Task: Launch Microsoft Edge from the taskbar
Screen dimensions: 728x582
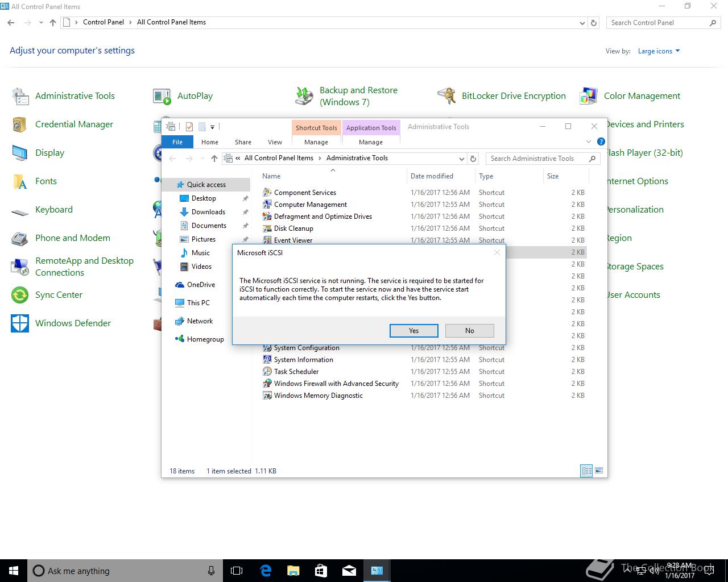Action: pyautogui.click(x=266, y=571)
